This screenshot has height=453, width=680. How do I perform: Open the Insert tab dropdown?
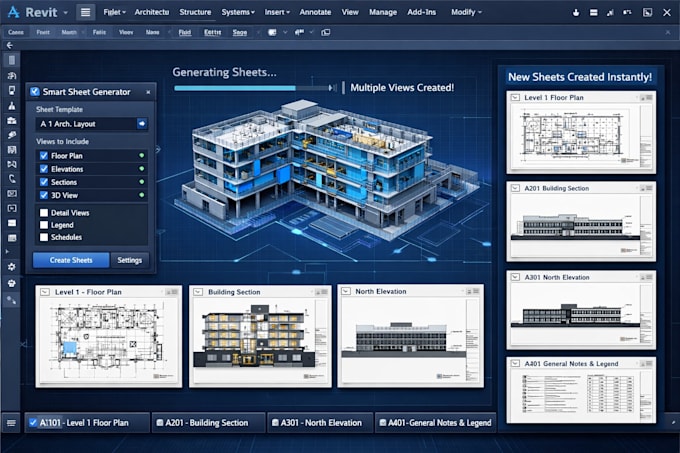click(277, 12)
